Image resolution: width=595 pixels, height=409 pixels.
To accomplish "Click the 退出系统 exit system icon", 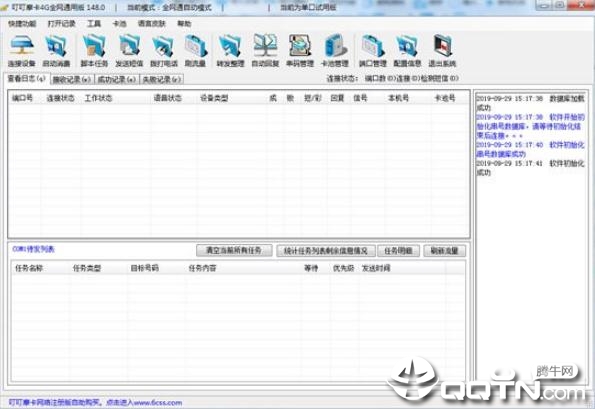I will point(442,51).
